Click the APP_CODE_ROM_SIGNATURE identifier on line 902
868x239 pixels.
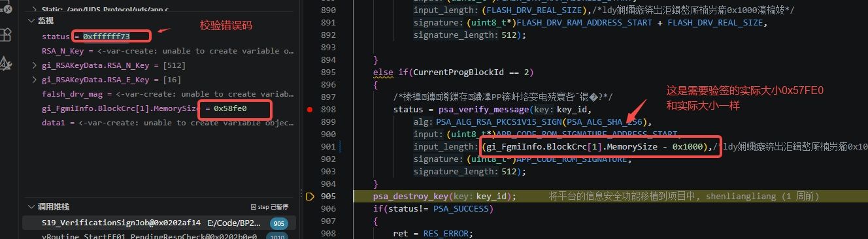573,159
